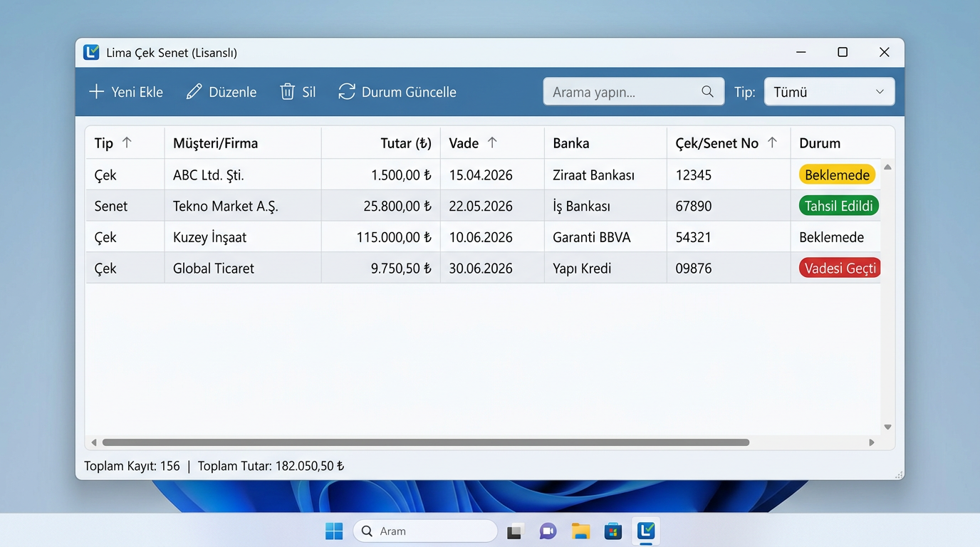980x547 pixels.
Task: Click the Yapı Kredi cell
Action: (605, 269)
